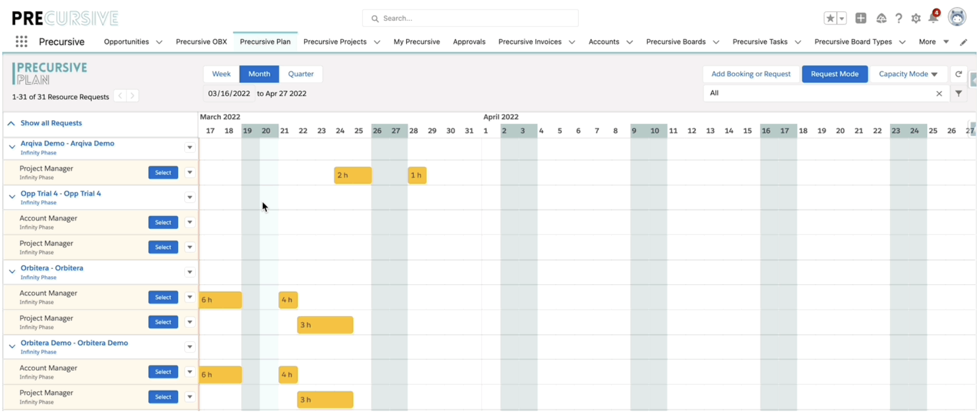The height and width of the screenshot is (415, 980).
Task: Open the notifications bell icon
Action: pos(933,18)
